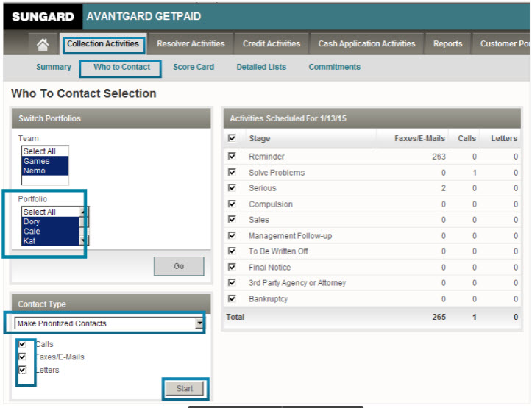Open the Detailed Lists link
Viewport: 532px width, 408px height.
[x=261, y=67]
